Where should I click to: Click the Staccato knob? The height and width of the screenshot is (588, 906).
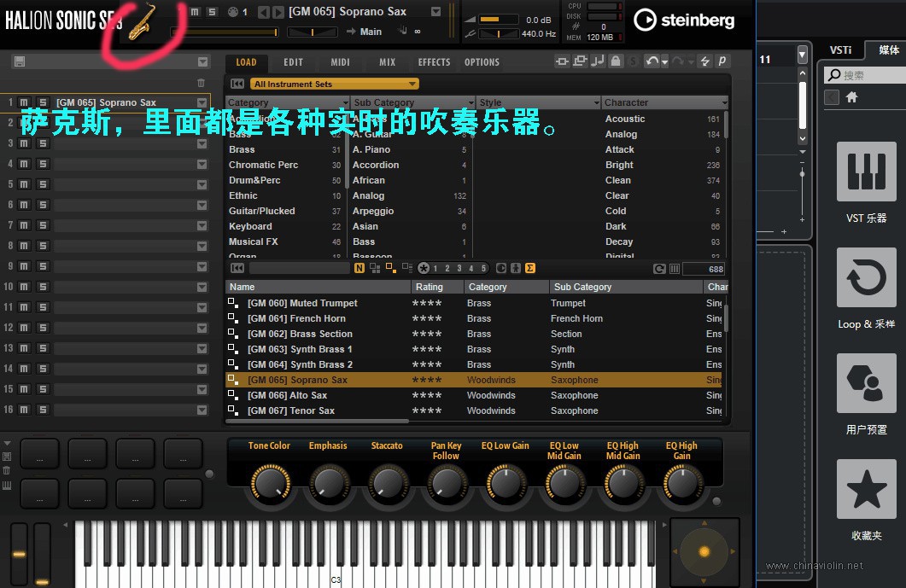pos(389,483)
